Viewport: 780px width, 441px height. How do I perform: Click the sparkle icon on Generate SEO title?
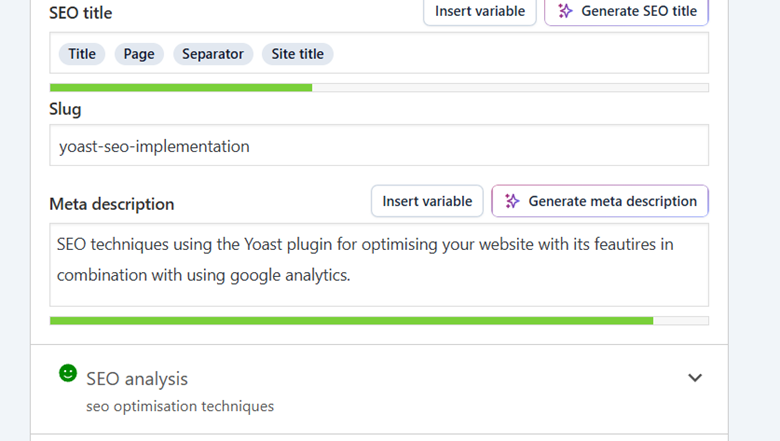pyautogui.click(x=565, y=11)
